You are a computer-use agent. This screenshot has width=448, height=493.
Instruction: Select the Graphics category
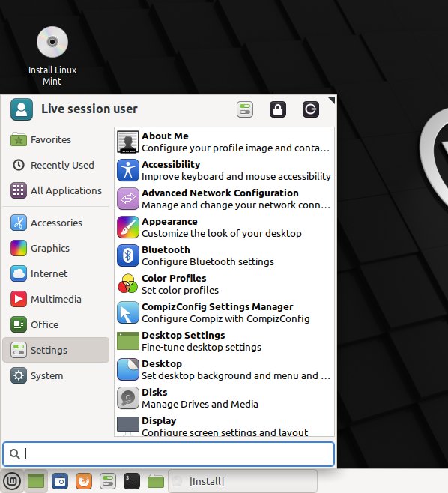pos(56,248)
